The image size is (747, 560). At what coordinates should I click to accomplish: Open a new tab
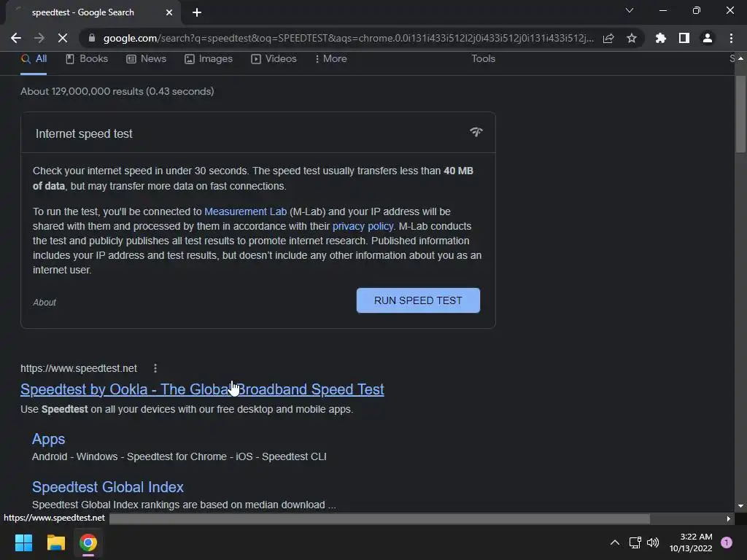tap(197, 12)
